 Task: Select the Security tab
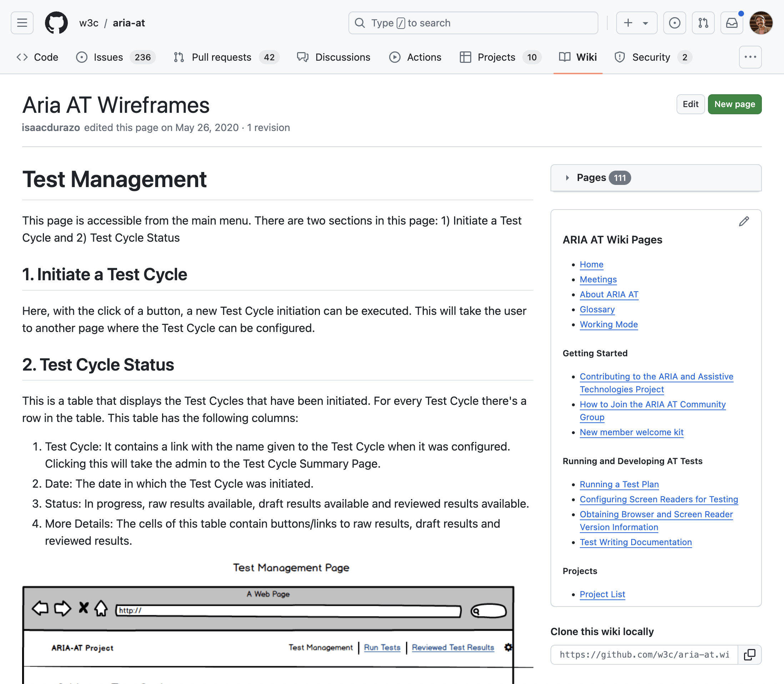[651, 57]
